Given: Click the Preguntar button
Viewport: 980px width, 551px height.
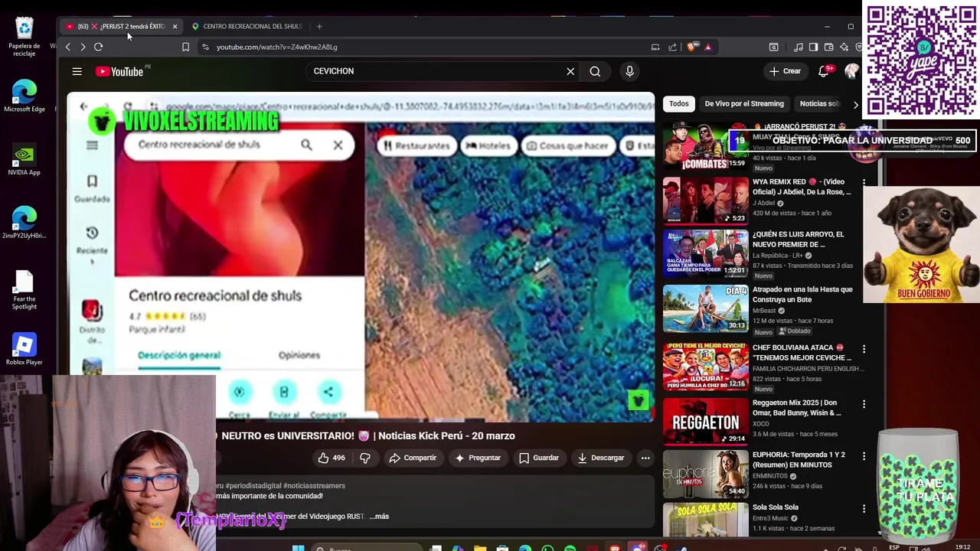Looking at the screenshot, I should tap(478, 458).
